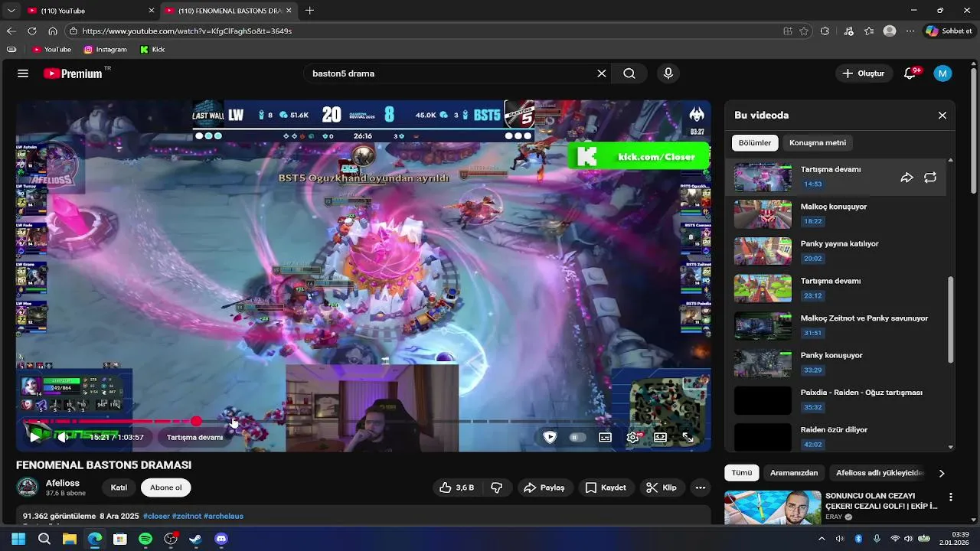Open Discord from the taskbar
Viewport: 980px width, 551px height.
[x=221, y=539]
